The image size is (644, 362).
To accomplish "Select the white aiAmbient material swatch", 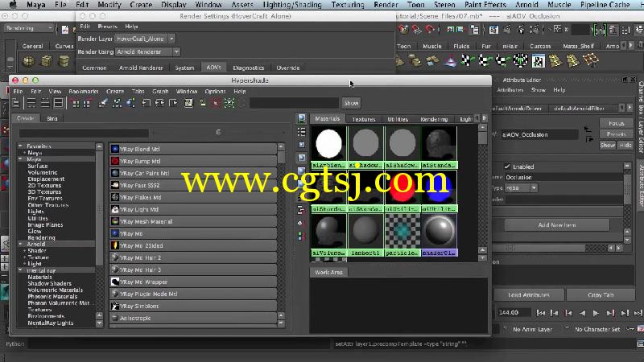I will click(328, 148).
